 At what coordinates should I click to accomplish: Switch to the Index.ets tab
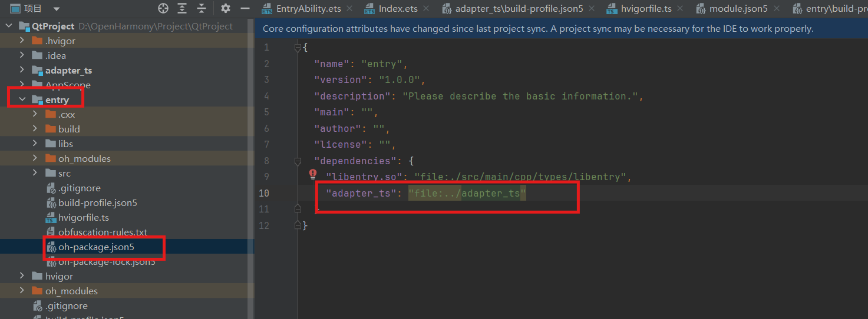point(398,9)
